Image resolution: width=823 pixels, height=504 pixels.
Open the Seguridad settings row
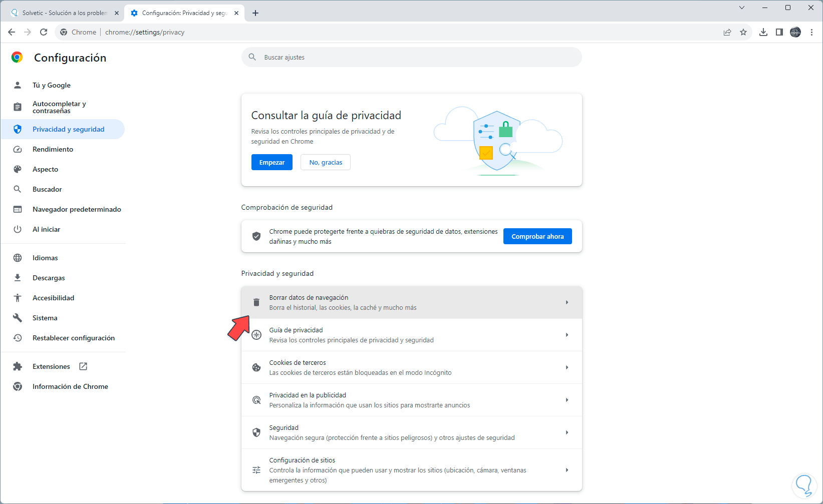pyautogui.click(x=412, y=432)
